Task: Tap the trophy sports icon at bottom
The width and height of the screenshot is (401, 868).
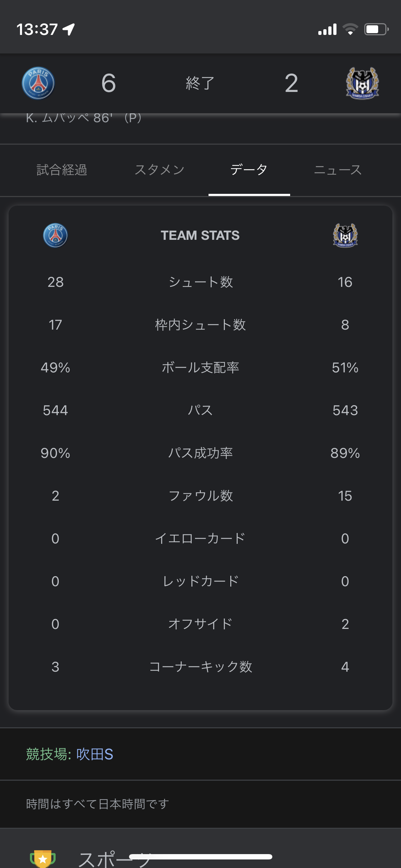Action: click(43, 859)
